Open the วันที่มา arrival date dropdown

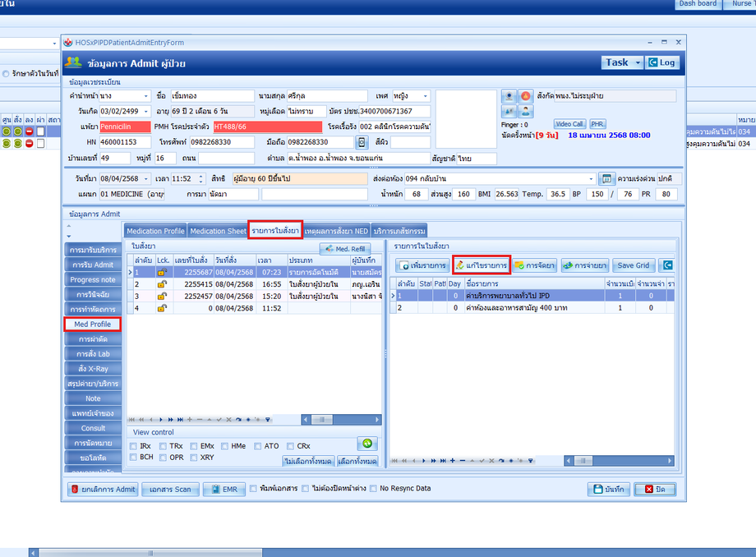(x=145, y=179)
